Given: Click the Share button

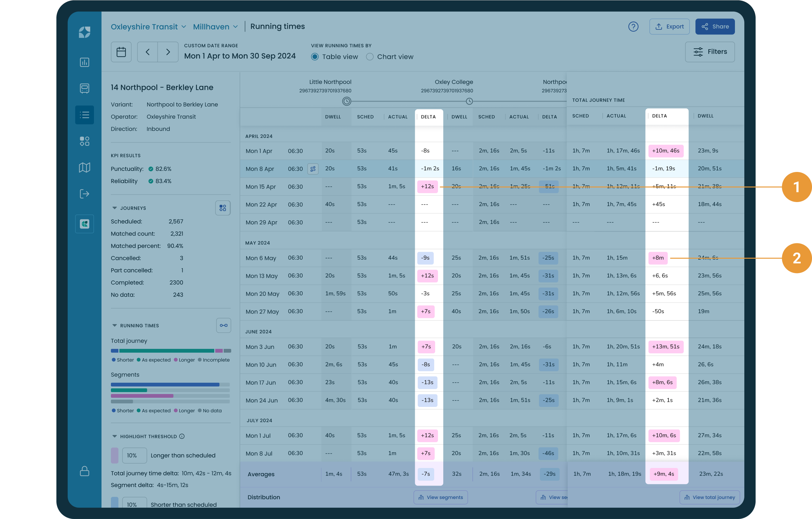Looking at the screenshot, I should tap(715, 27).
